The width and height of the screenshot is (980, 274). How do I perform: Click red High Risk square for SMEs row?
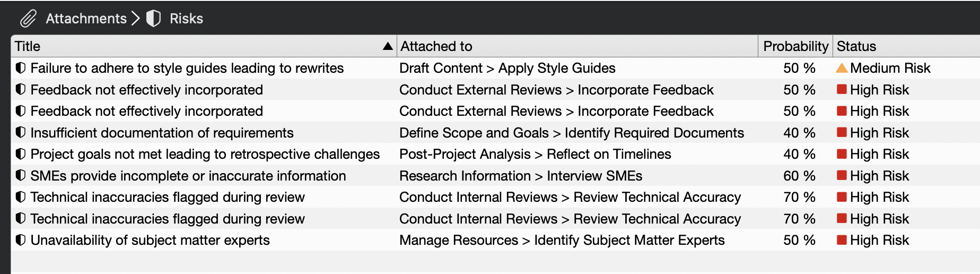pyautogui.click(x=842, y=175)
